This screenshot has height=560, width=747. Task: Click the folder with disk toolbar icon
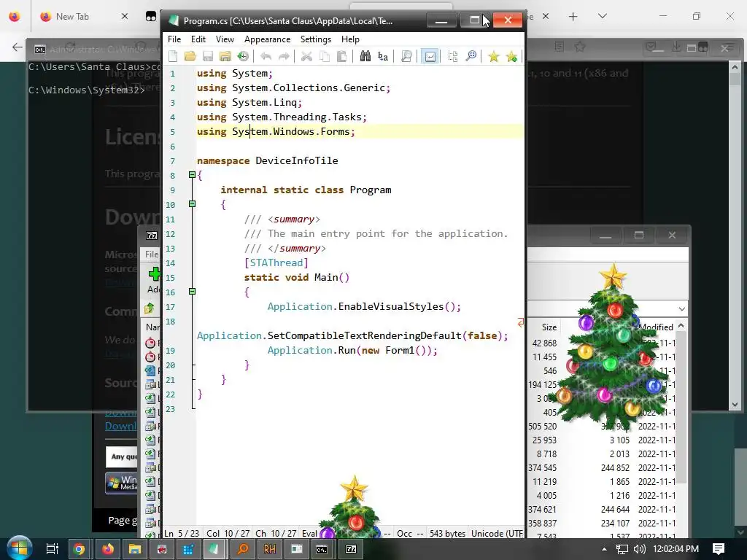tap(225, 57)
